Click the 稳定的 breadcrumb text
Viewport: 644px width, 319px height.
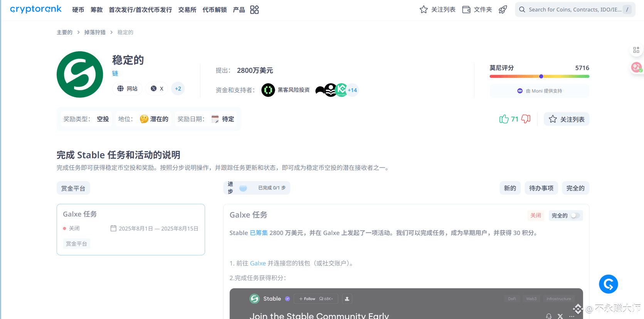[125, 32]
